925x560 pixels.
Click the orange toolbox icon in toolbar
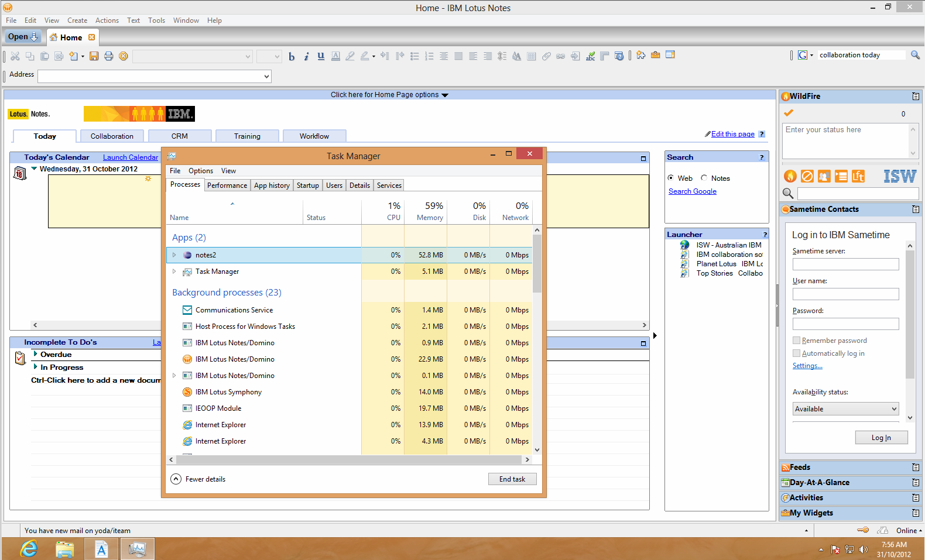click(x=656, y=55)
